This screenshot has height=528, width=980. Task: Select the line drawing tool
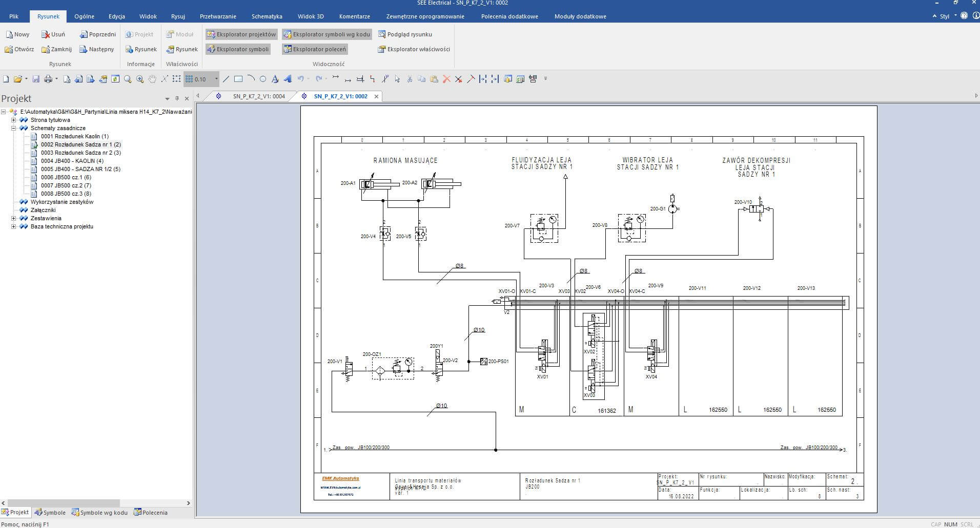(x=226, y=79)
